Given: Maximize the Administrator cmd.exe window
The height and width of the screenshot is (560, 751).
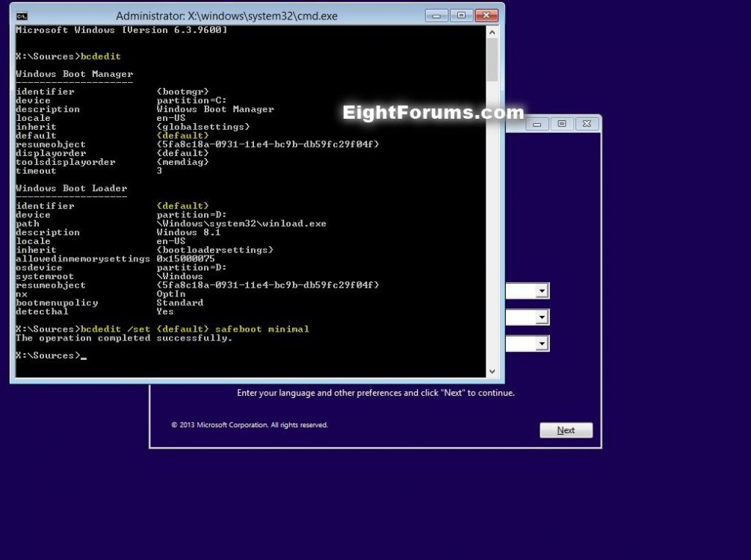Looking at the screenshot, I should click(x=461, y=15).
